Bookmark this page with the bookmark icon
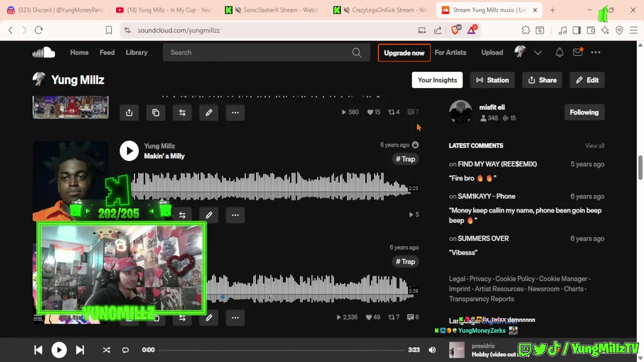The image size is (644, 362). tap(109, 30)
